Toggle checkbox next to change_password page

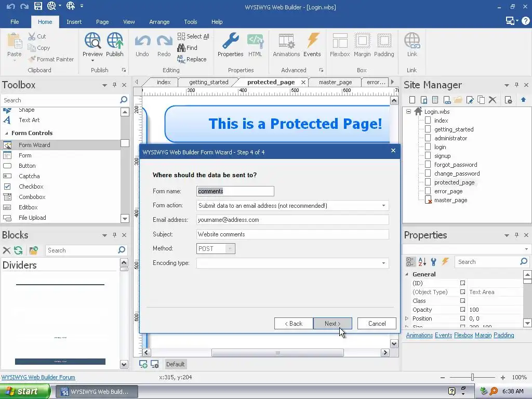(428, 173)
